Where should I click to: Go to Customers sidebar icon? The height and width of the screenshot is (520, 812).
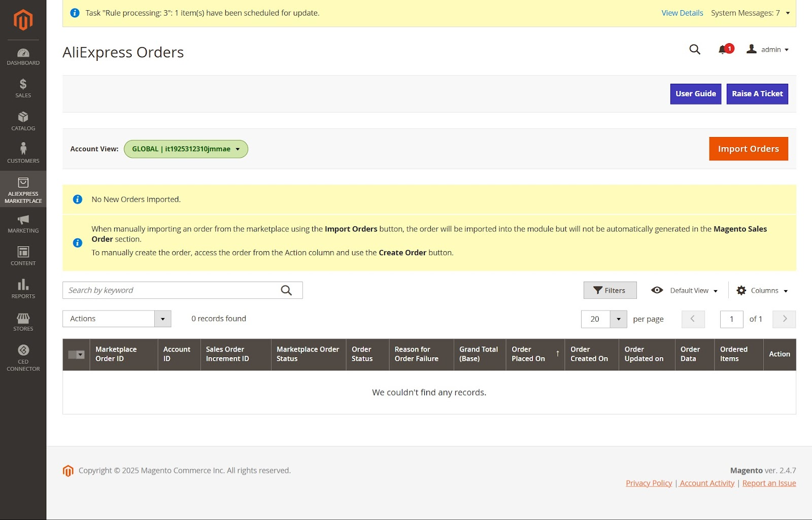tap(23, 153)
